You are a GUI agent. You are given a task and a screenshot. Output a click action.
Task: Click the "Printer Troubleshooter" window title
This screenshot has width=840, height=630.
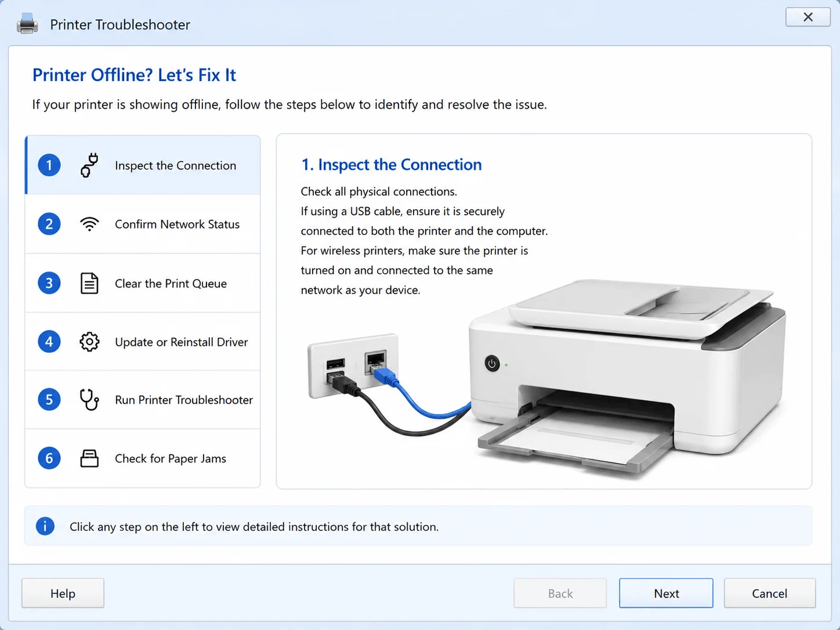120,24
